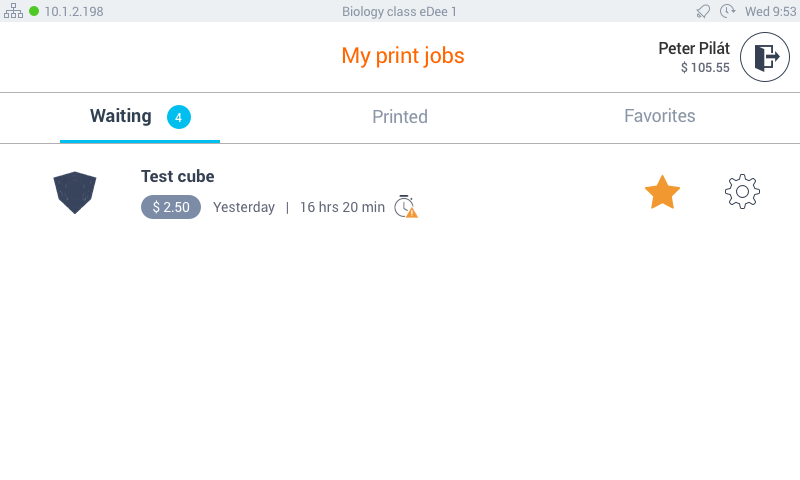
Task: Click the IP address 10.1.2.198
Action: (74, 11)
